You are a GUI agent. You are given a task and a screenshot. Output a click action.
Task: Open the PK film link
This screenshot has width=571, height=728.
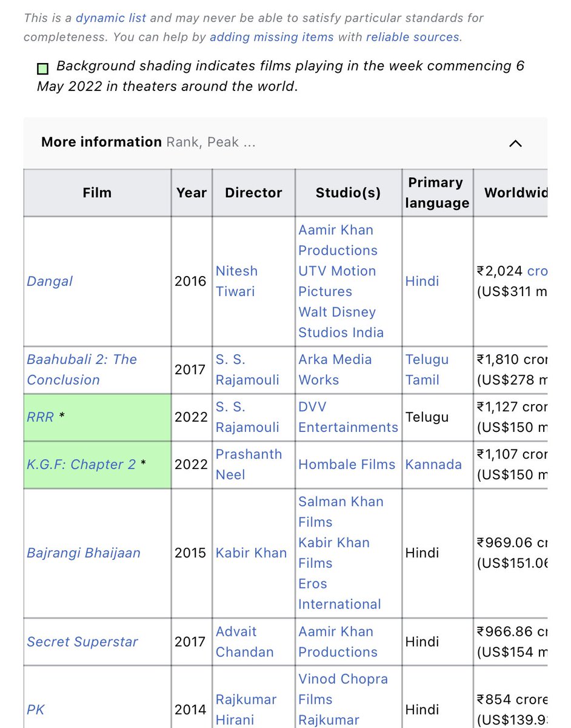36,710
